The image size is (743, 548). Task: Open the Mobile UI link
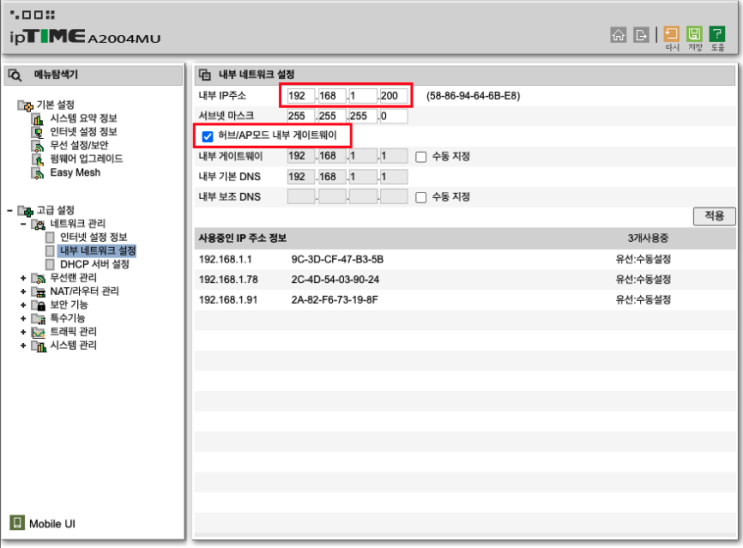pos(52,524)
